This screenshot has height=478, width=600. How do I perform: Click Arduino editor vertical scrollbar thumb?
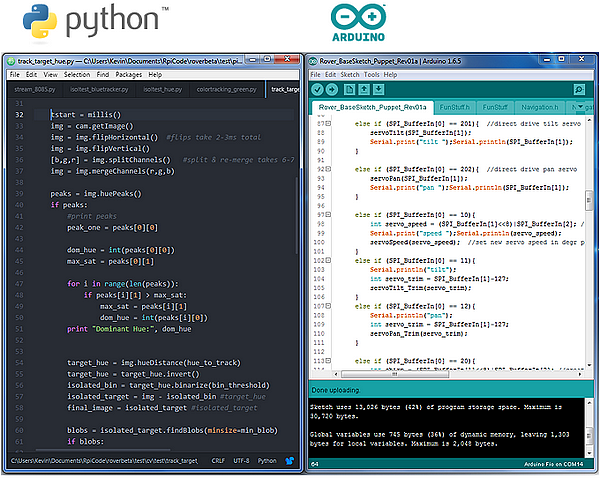(589, 200)
